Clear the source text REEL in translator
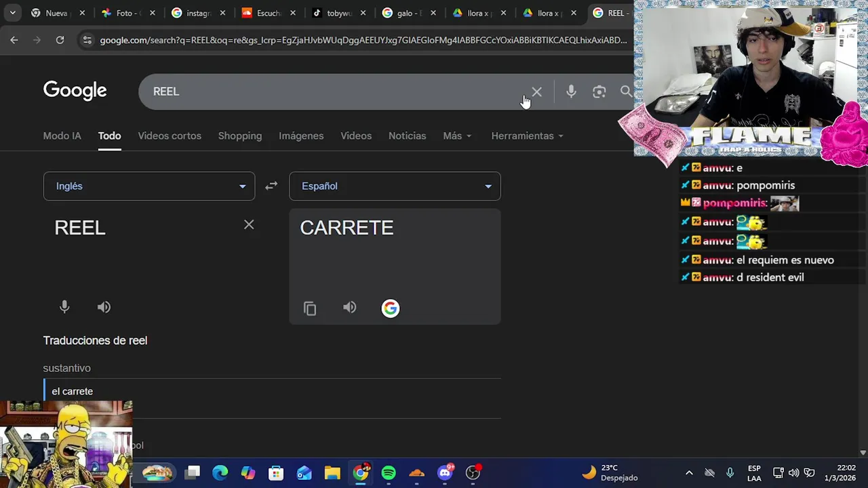 point(249,224)
